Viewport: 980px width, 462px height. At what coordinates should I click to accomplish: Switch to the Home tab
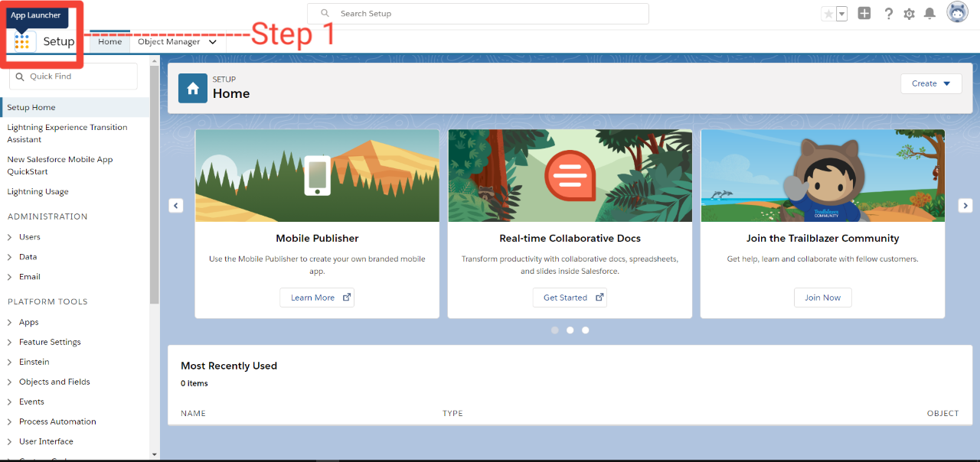click(109, 41)
